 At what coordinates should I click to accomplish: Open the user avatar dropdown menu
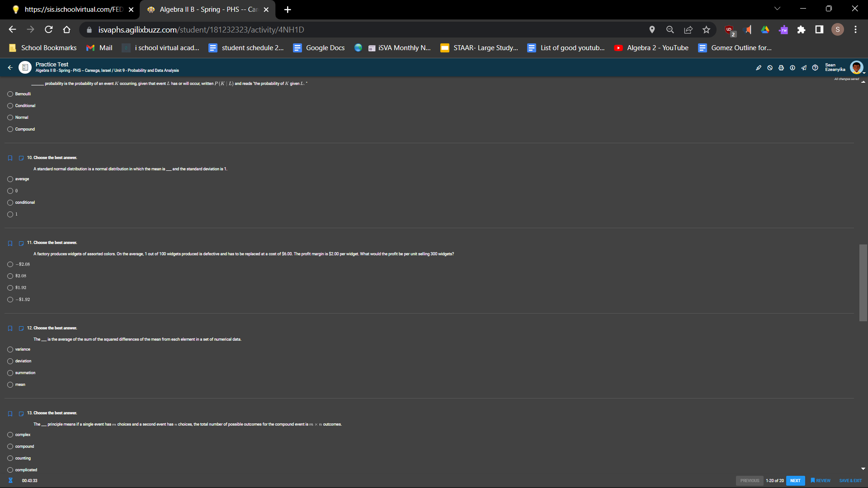(x=857, y=68)
